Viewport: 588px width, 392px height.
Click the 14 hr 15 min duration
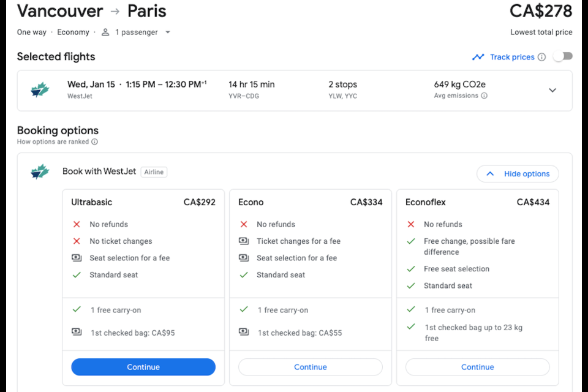point(252,85)
